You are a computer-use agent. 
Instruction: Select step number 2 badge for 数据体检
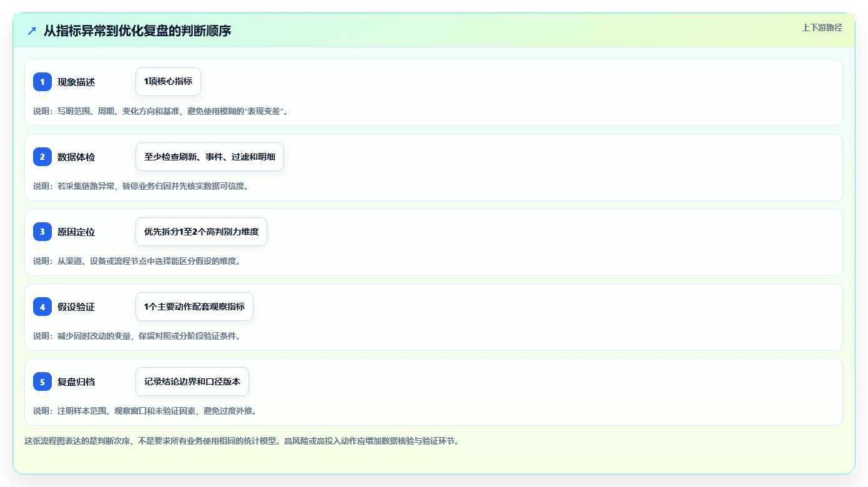click(42, 157)
